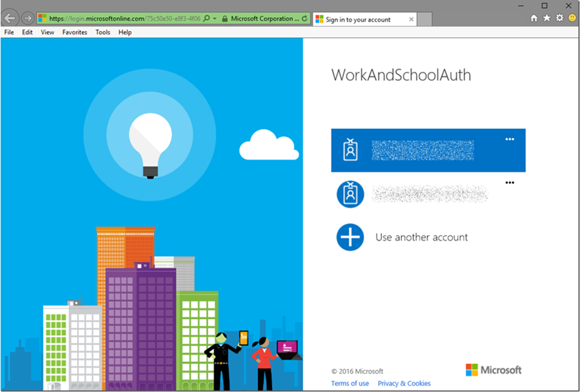Select the second blurred account name

click(430, 194)
